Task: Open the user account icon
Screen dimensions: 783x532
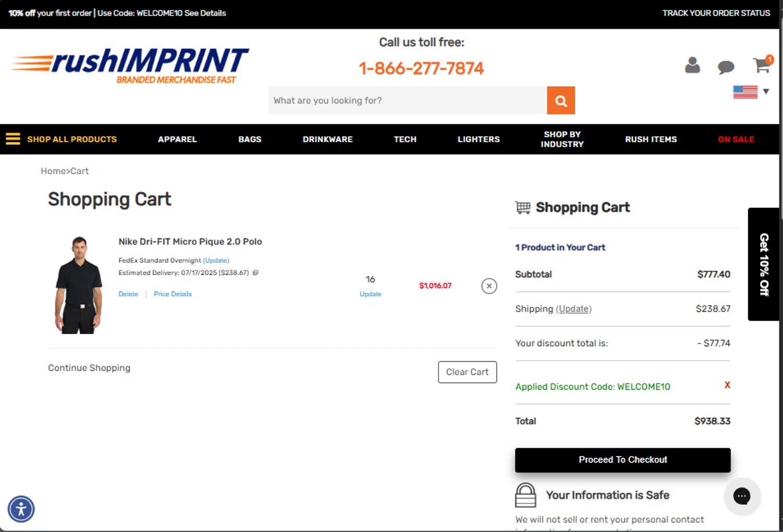Action: tap(692, 65)
